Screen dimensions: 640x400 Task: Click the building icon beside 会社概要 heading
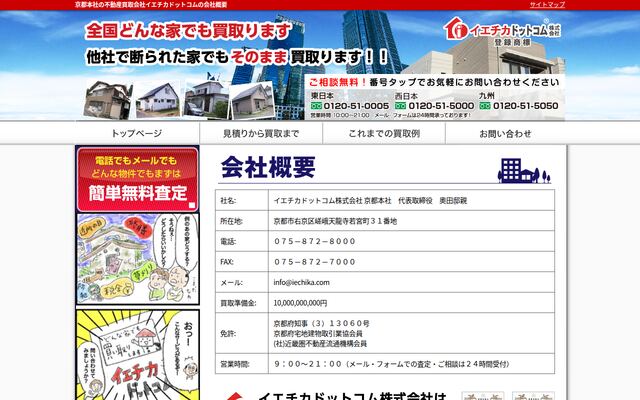click(x=524, y=170)
